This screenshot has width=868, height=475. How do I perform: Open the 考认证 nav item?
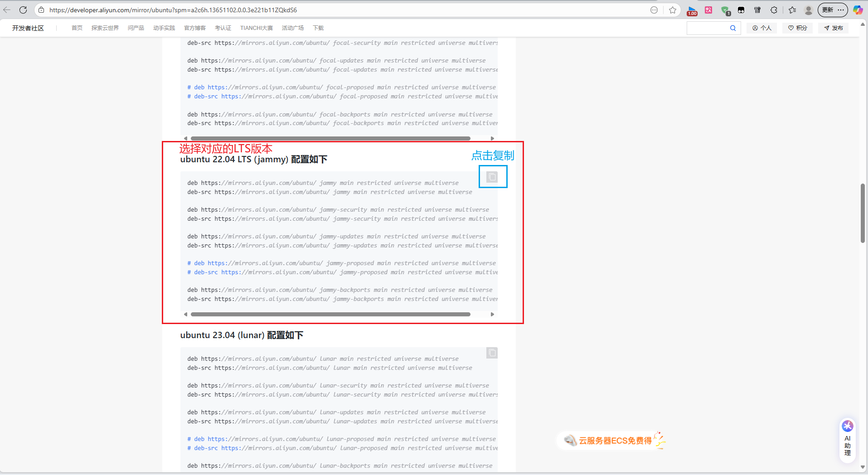(223, 28)
